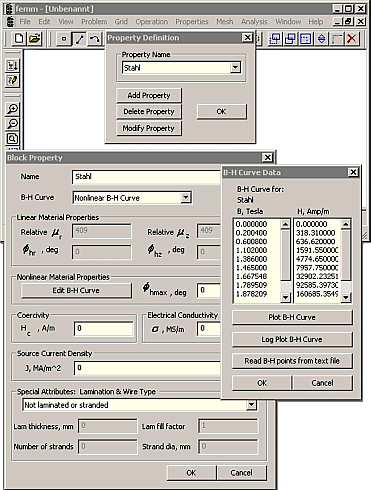Click the top icon in left sidebar
This screenshot has height=490, width=371.
click(13, 65)
